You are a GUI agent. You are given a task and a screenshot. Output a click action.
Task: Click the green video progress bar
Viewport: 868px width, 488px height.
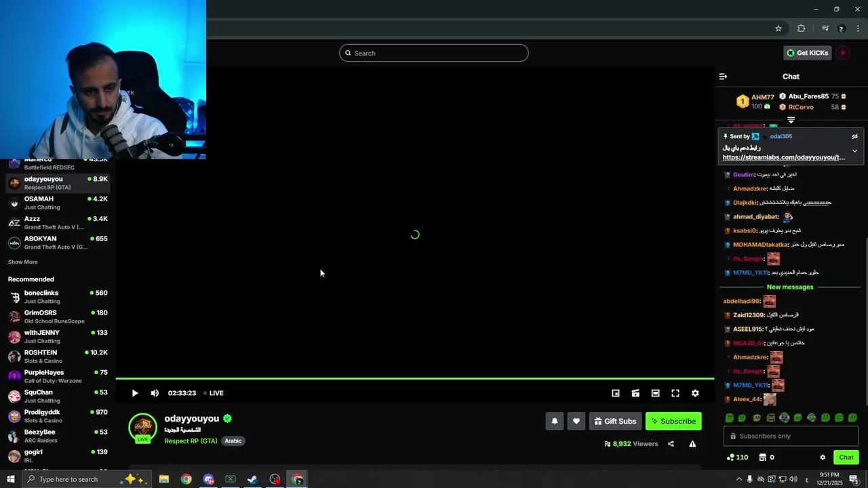coord(414,378)
